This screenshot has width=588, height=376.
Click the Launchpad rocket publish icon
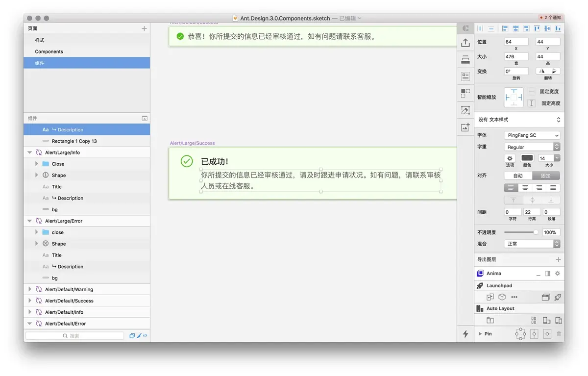558,297
